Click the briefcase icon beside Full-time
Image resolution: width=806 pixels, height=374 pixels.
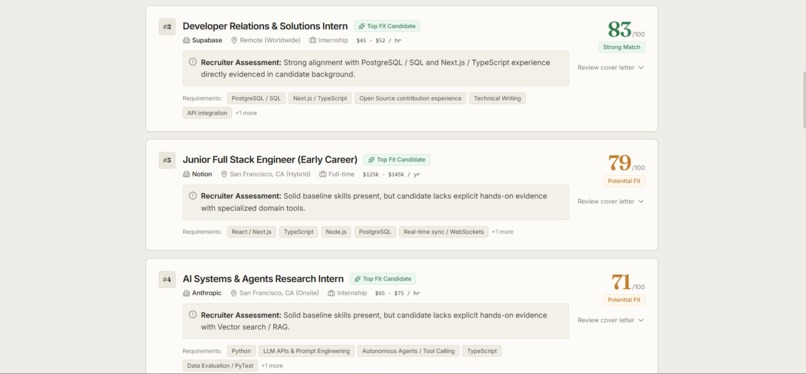pos(323,174)
